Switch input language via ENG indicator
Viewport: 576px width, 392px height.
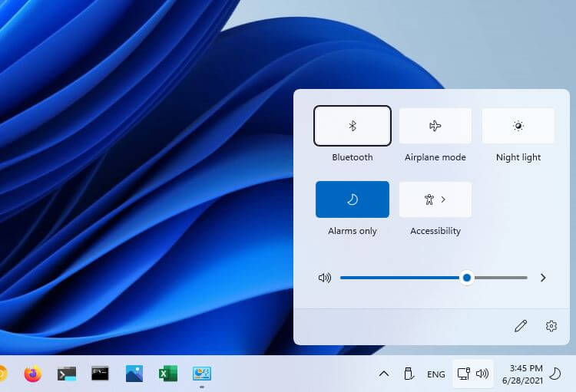click(x=436, y=374)
